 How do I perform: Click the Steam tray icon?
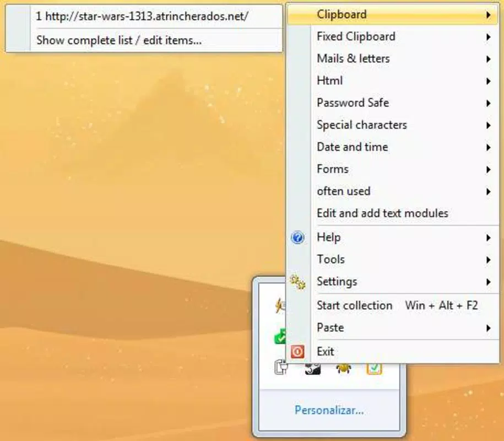pos(312,369)
